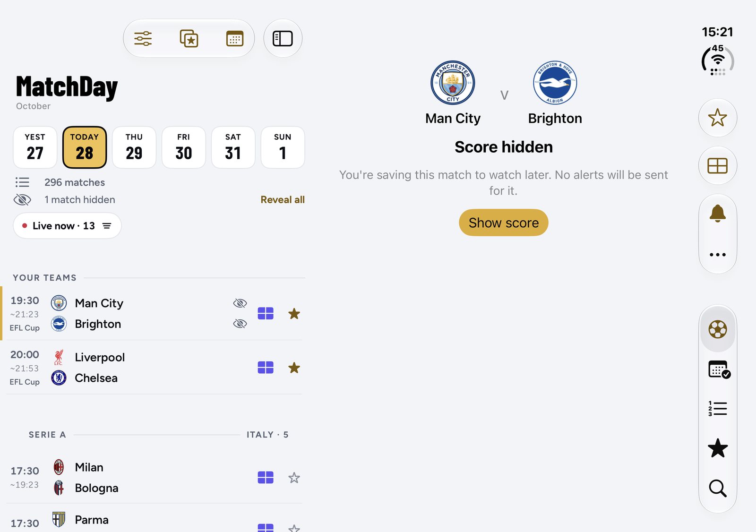Open the numbered standings list icon
Image resolution: width=756 pixels, height=532 pixels.
coord(718,408)
